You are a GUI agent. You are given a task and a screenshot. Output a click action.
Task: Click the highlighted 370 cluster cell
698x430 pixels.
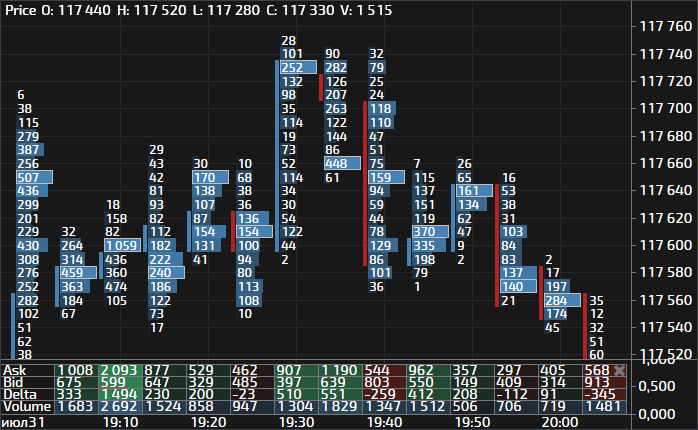pos(424,231)
